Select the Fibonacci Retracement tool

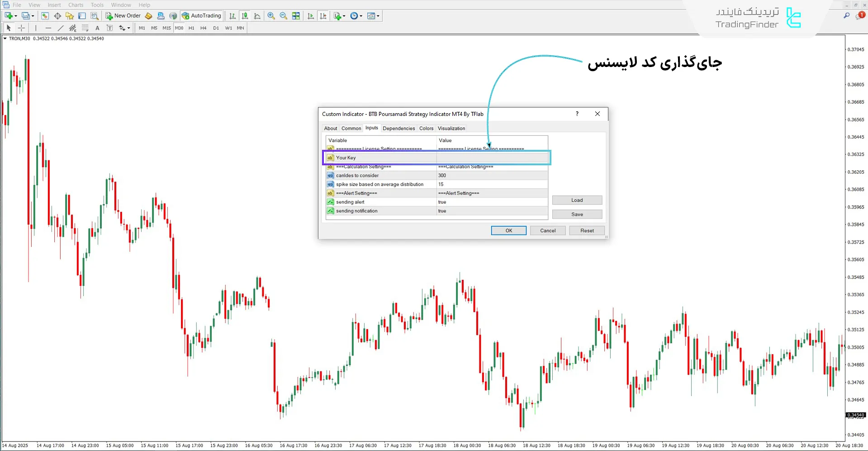85,28
